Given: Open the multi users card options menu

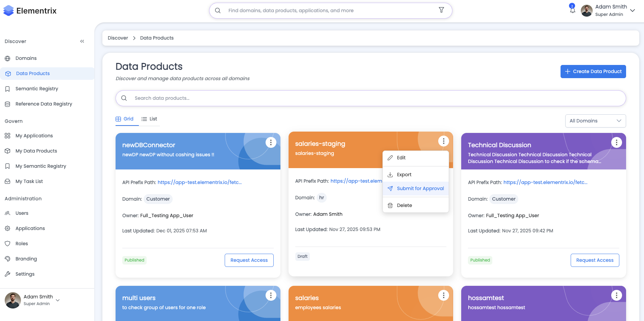Looking at the screenshot, I should click(x=271, y=295).
